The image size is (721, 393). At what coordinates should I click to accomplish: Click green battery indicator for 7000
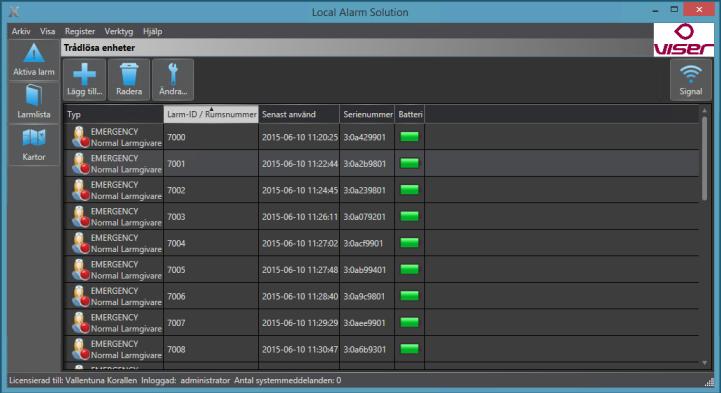[x=409, y=137]
